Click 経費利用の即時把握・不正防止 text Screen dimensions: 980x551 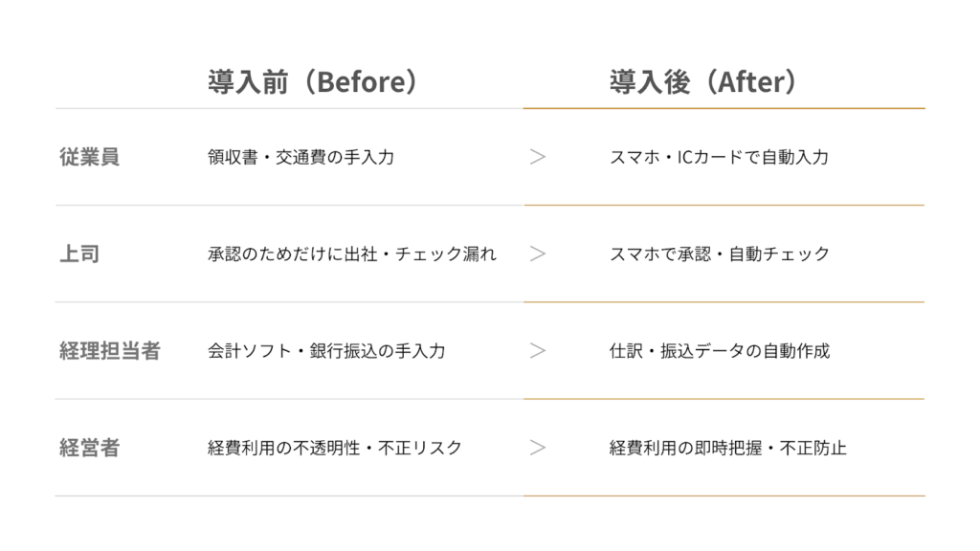tap(727, 448)
